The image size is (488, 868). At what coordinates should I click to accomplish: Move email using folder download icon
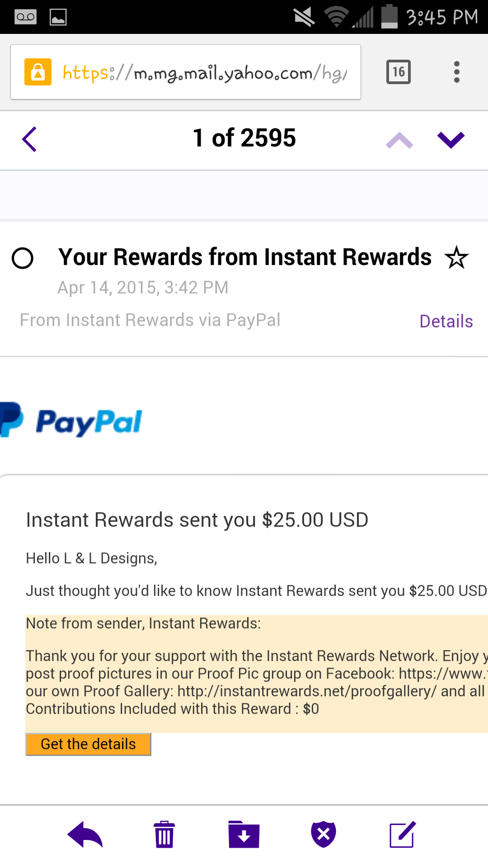pos(244,835)
